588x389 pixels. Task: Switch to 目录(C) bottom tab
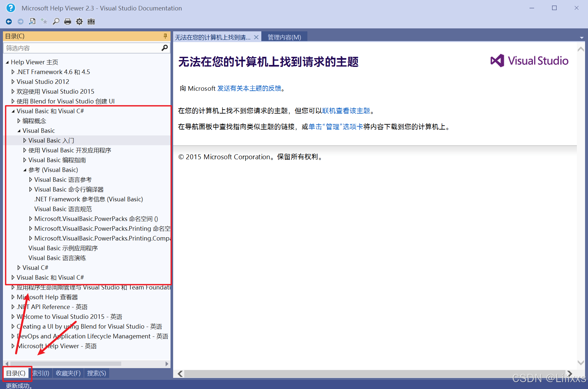click(16, 373)
